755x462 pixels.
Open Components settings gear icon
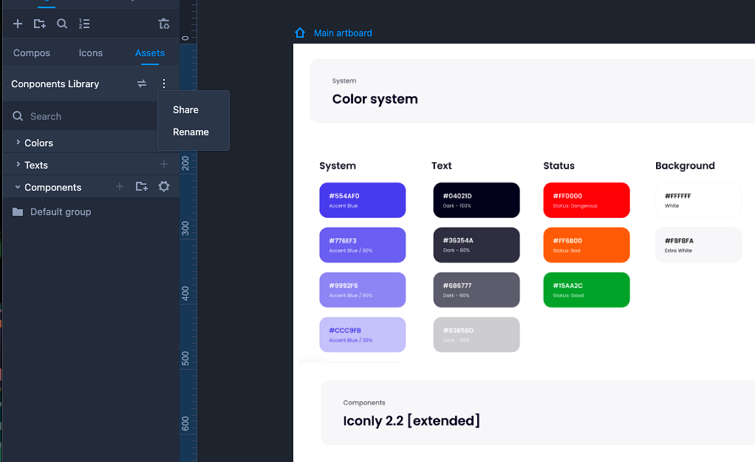[x=164, y=186]
